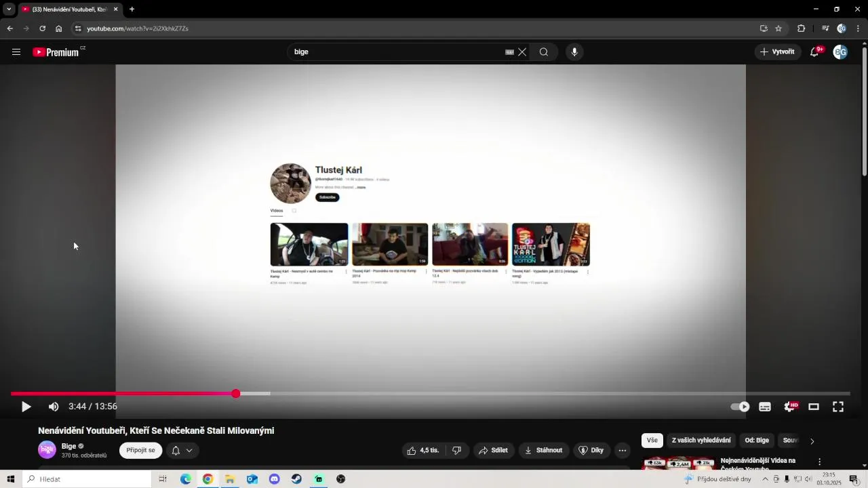Open options for Nejnenáviděnější Videa recommendation

click(x=819, y=462)
